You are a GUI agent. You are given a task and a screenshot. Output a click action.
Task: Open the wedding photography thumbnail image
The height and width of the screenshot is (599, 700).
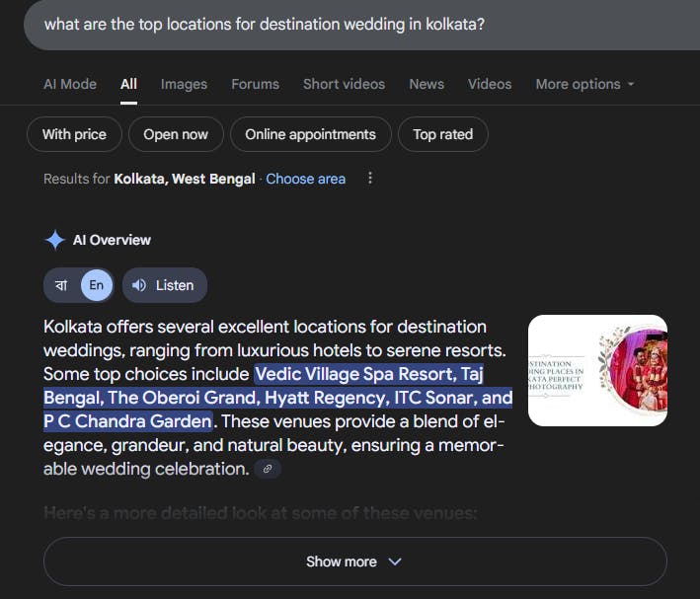597,370
